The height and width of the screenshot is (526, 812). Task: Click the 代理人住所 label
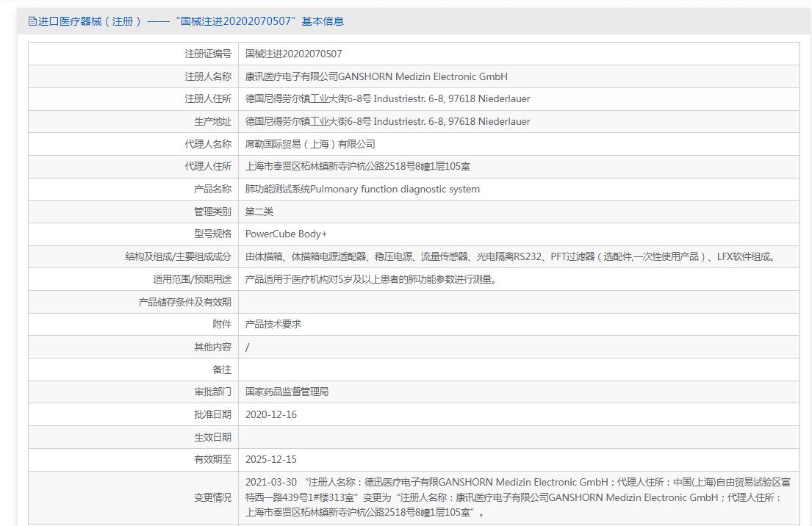(x=208, y=166)
